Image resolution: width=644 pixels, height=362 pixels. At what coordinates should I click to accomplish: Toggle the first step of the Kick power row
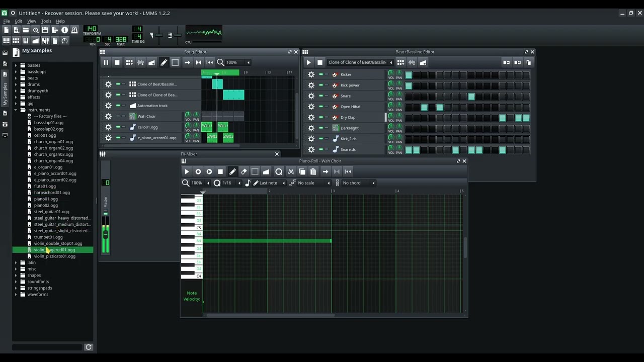point(409,85)
